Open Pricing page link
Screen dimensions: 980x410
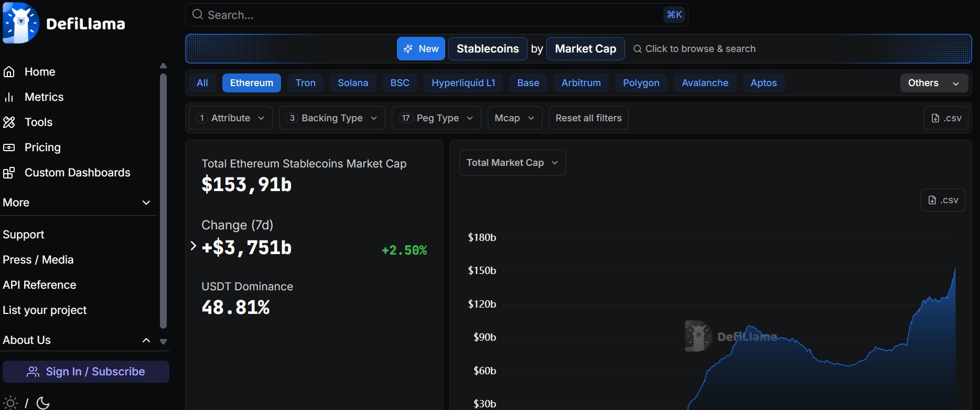[42, 148]
